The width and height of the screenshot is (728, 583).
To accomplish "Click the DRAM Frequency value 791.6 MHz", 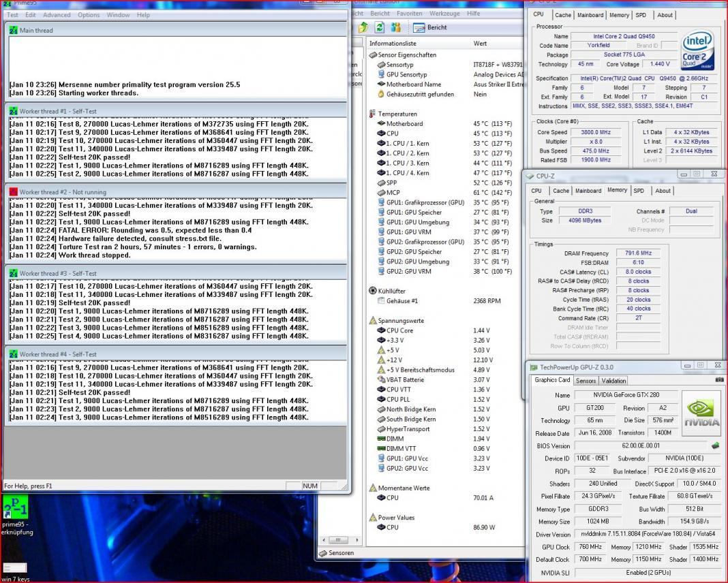I will point(638,253).
